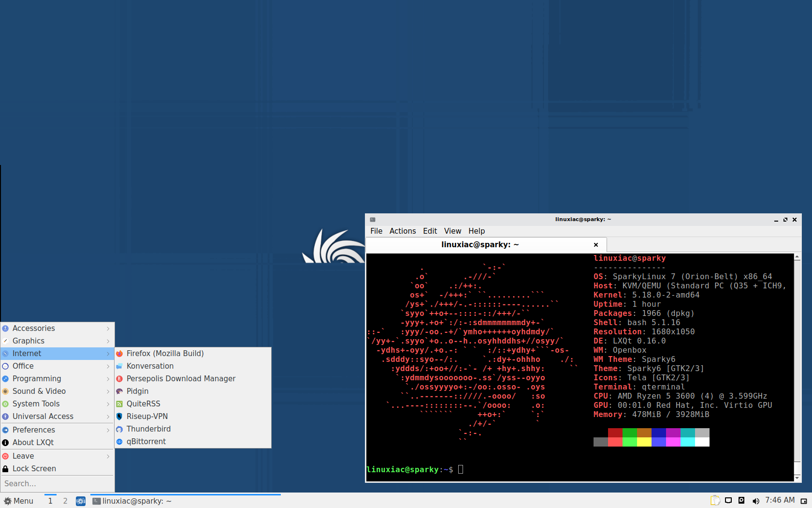Click the 'DE: LXQt 0.16.0' line
812x508 pixels.
(630, 341)
